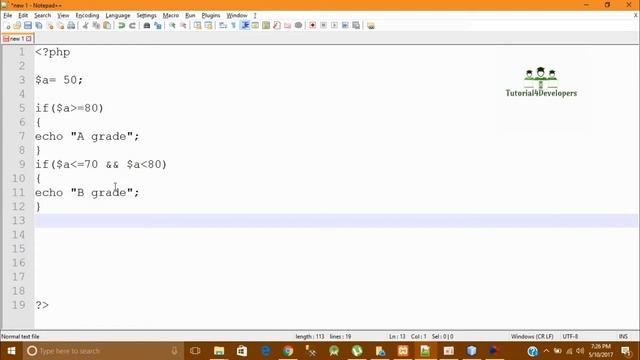
Task: Click the Windows Start button
Action: [x=11, y=351]
